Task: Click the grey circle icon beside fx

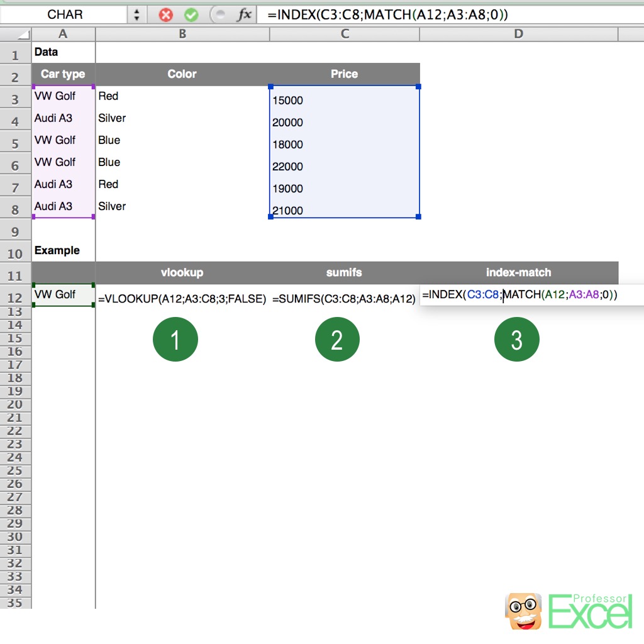Action: point(220,14)
